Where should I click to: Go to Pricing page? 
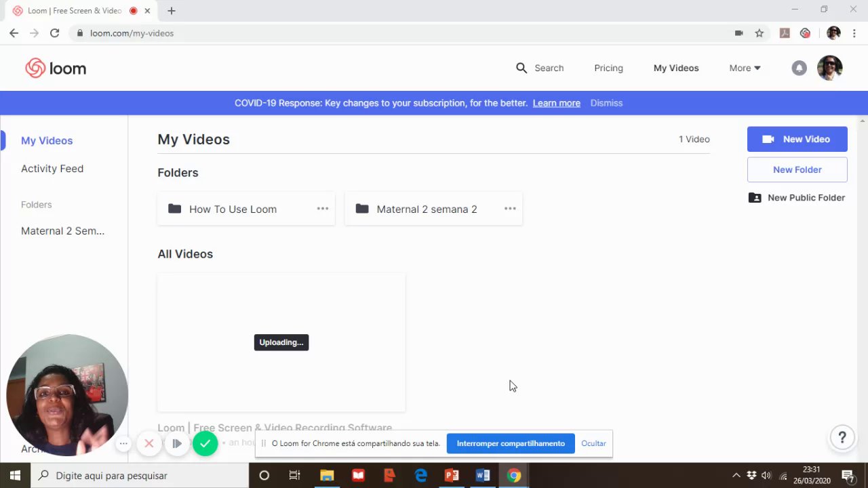[608, 68]
